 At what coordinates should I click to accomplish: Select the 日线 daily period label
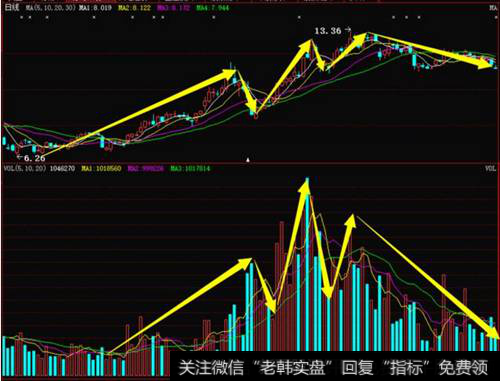tap(12, 7)
